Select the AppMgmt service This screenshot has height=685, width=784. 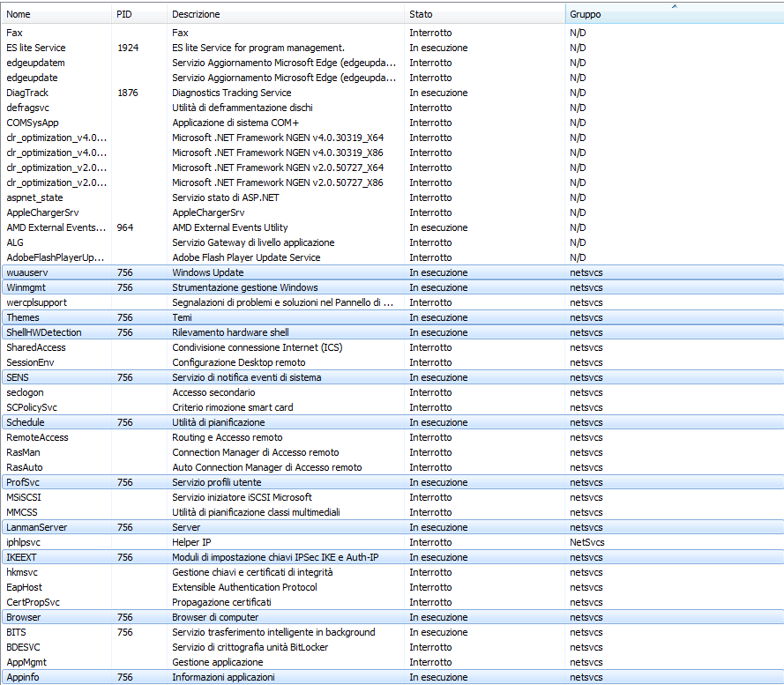click(26, 663)
